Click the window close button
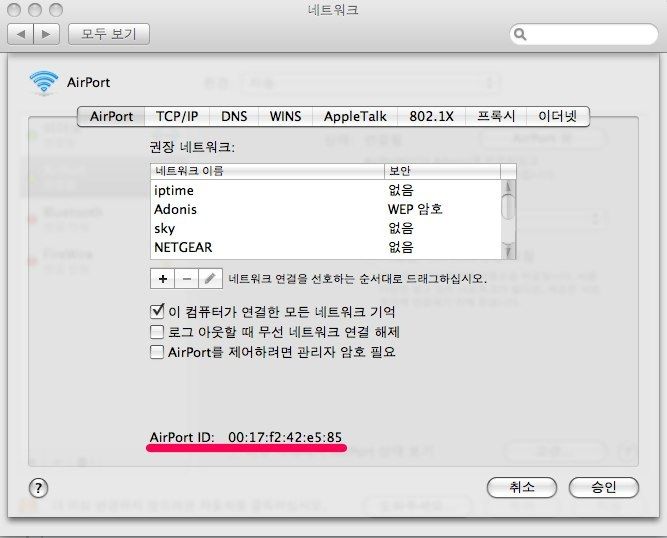This screenshot has height=538, width=667. [x=14, y=9]
